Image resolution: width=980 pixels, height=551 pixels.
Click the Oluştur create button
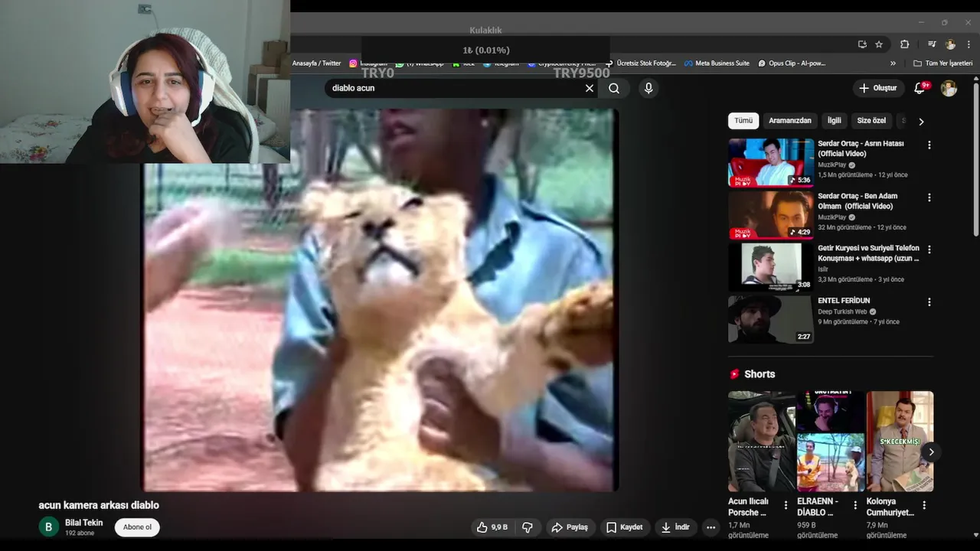coord(877,88)
